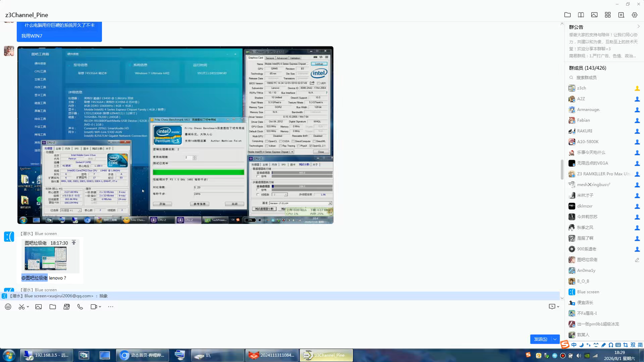644x362 pixels.
Task: Switch to the 动态首页-哔哩哔哩 browser taskbar button
Action: (143, 355)
